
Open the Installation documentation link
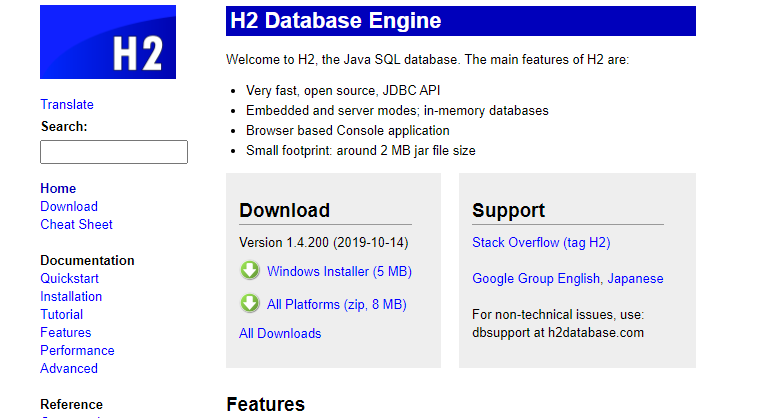pos(71,296)
